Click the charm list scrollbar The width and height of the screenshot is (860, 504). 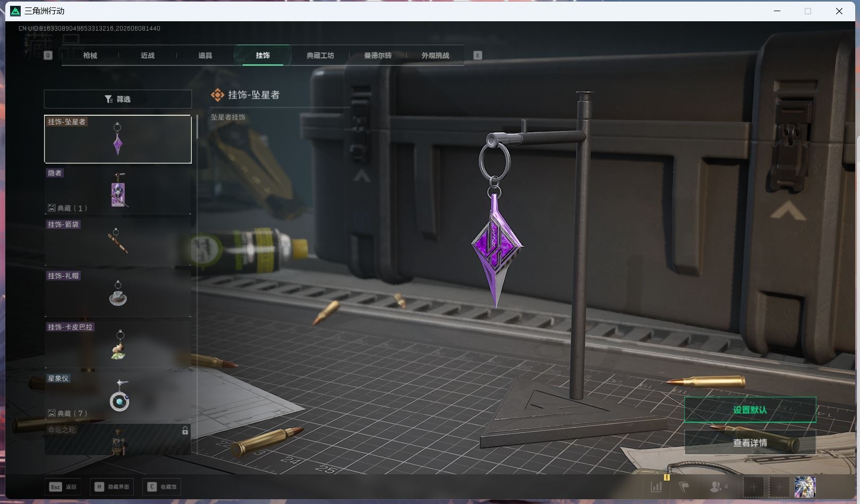[x=197, y=127]
